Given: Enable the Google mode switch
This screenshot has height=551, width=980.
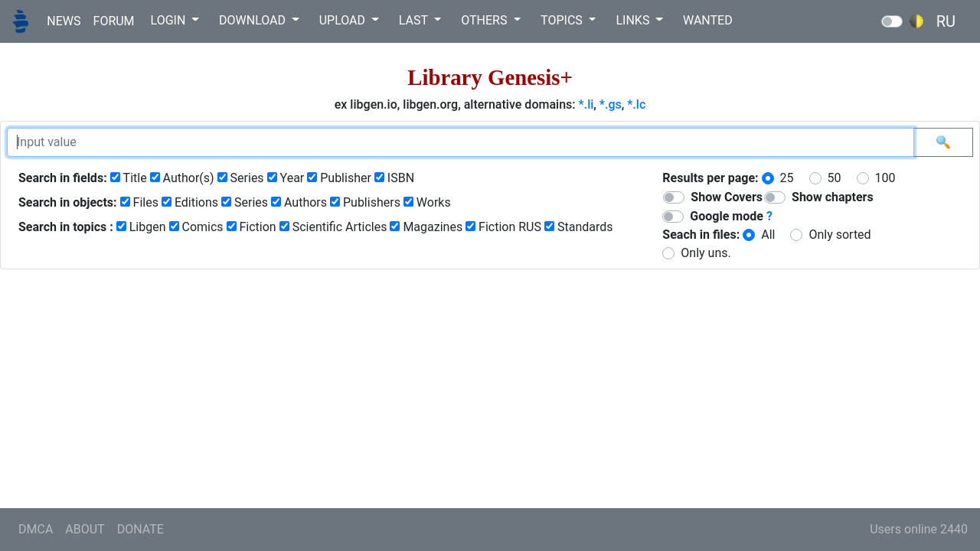Looking at the screenshot, I should (673, 217).
